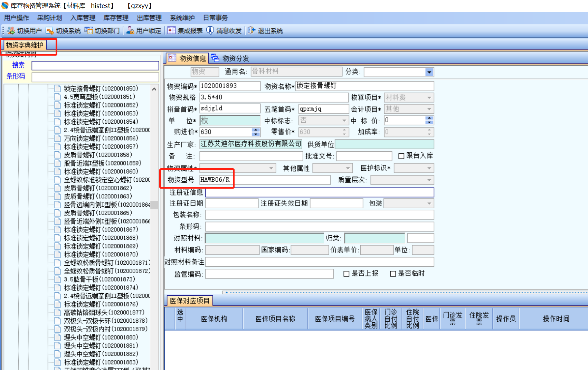Click document icon of 埋头中空螺钉(1020001880)
The width and height of the screenshot is (588, 370).
click(x=58, y=337)
